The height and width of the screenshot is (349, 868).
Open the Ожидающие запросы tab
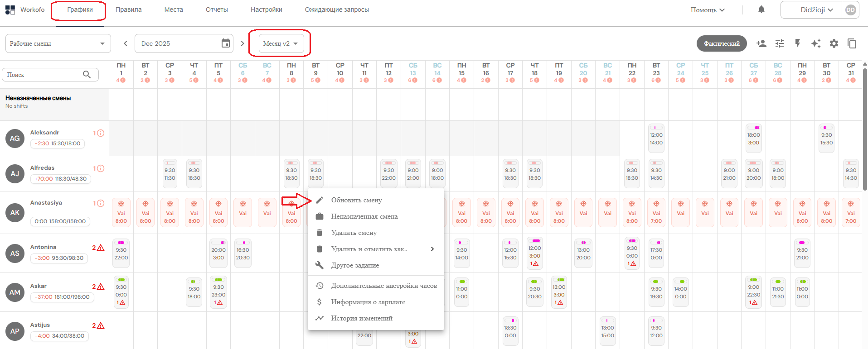pos(337,10)
